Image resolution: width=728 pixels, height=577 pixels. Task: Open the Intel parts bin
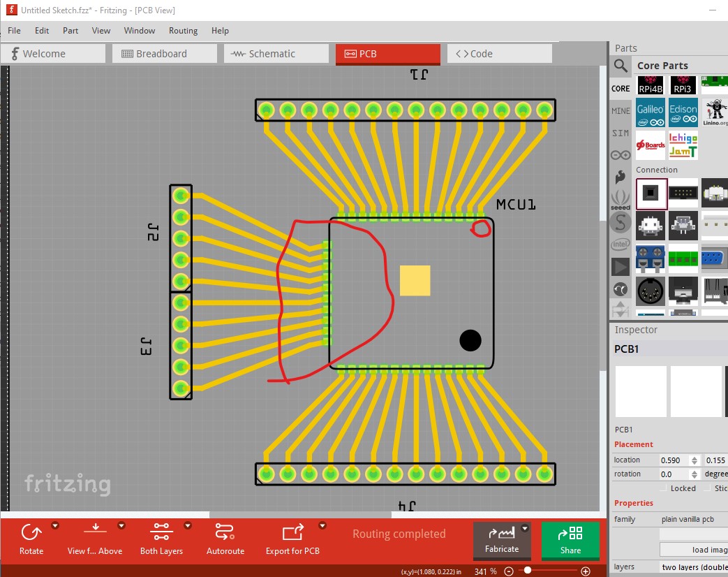pyautogui.click(x=621, y=244)
